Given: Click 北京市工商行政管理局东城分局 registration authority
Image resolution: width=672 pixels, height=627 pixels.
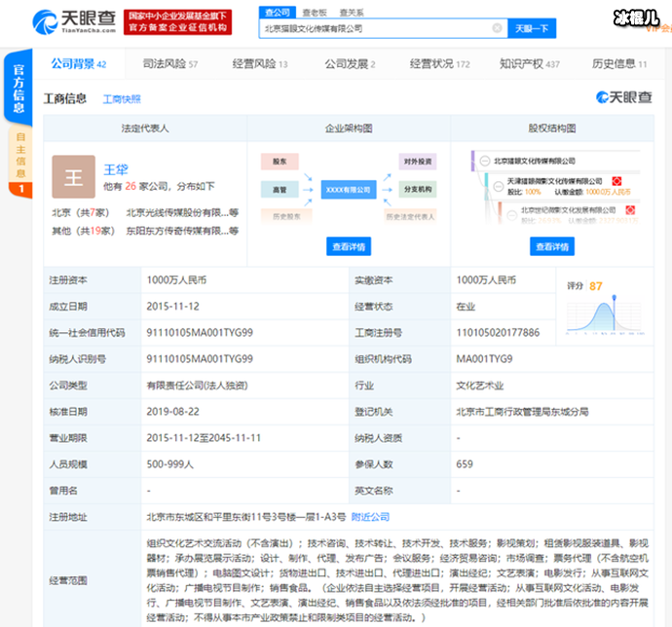Looking at the screenshot, I should point(522,412).
